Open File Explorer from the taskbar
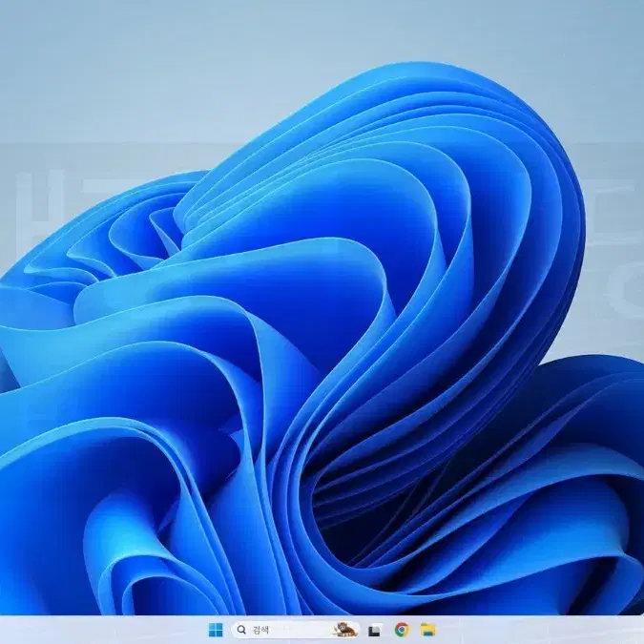 [x=428, y=630]
